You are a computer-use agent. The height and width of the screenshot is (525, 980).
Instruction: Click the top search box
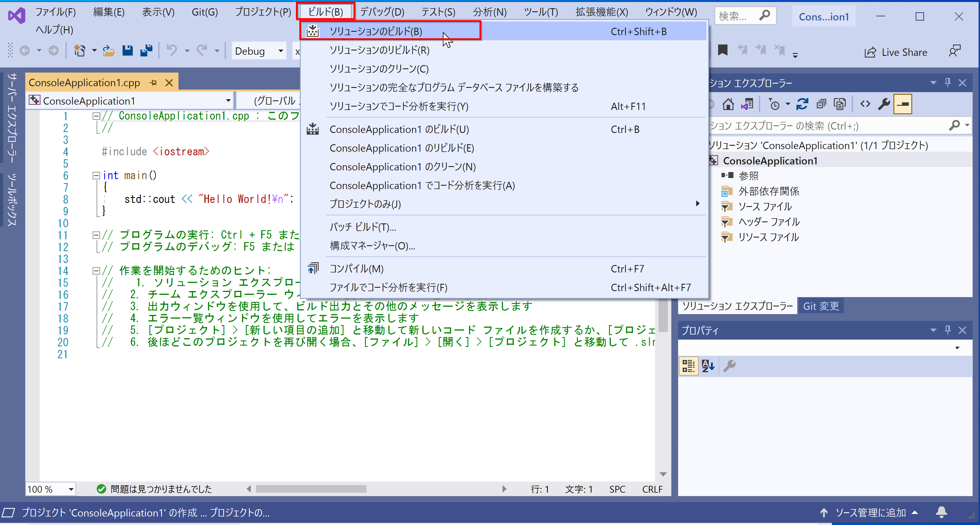[x=745, y=16]
